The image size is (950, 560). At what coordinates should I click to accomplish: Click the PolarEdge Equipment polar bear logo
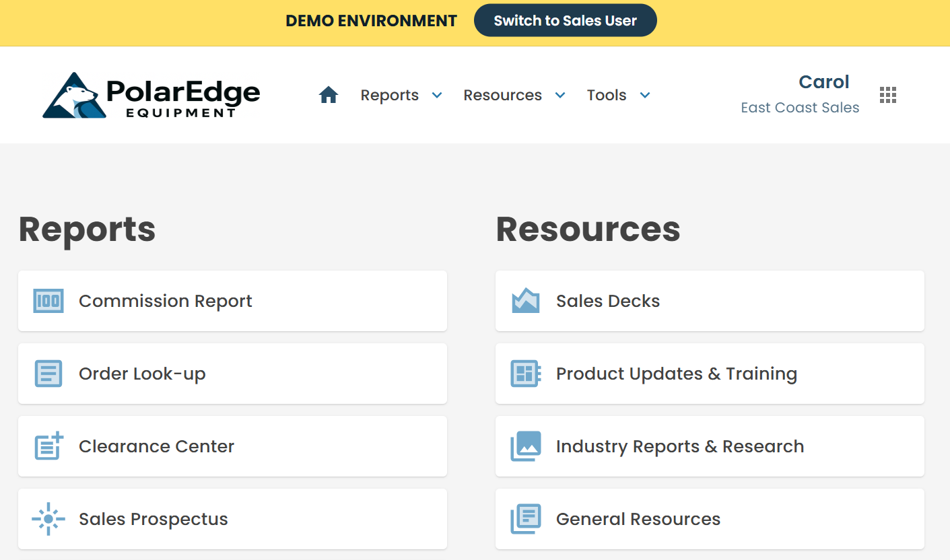coord(151,94)
